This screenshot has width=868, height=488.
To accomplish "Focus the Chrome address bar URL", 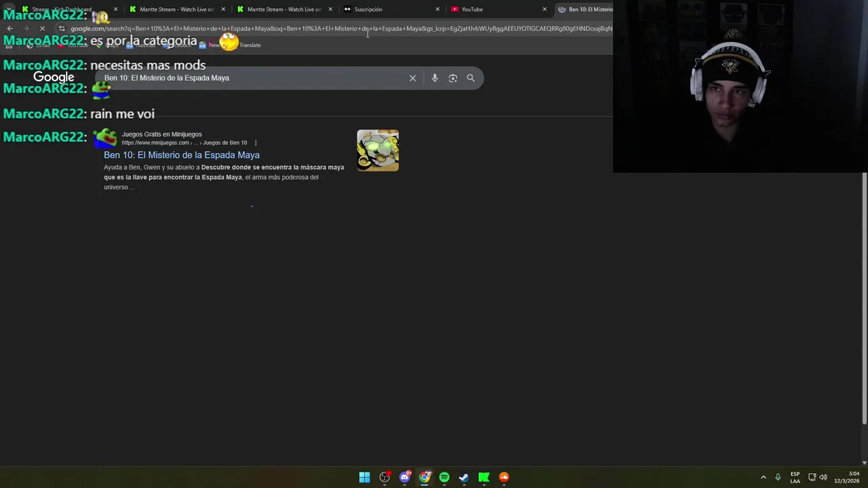I will 341,28.
